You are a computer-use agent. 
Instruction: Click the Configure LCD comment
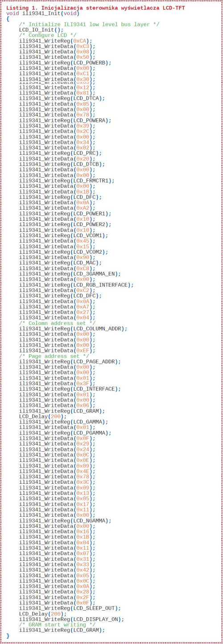48,35
